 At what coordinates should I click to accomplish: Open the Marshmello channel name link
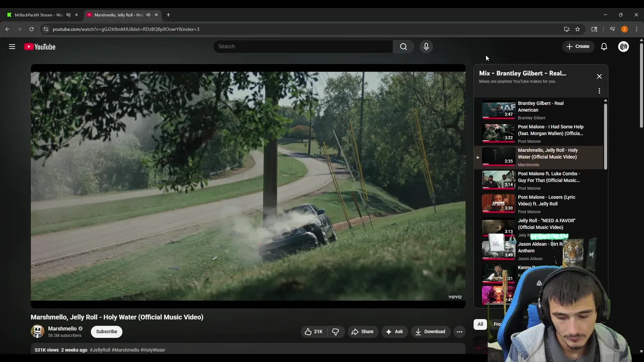(62, 328)
